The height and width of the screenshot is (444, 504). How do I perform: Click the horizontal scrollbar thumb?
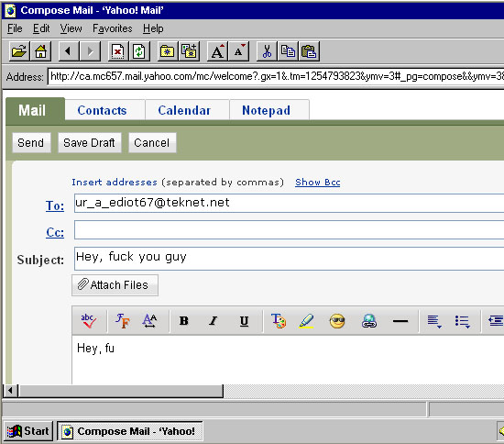121,391
